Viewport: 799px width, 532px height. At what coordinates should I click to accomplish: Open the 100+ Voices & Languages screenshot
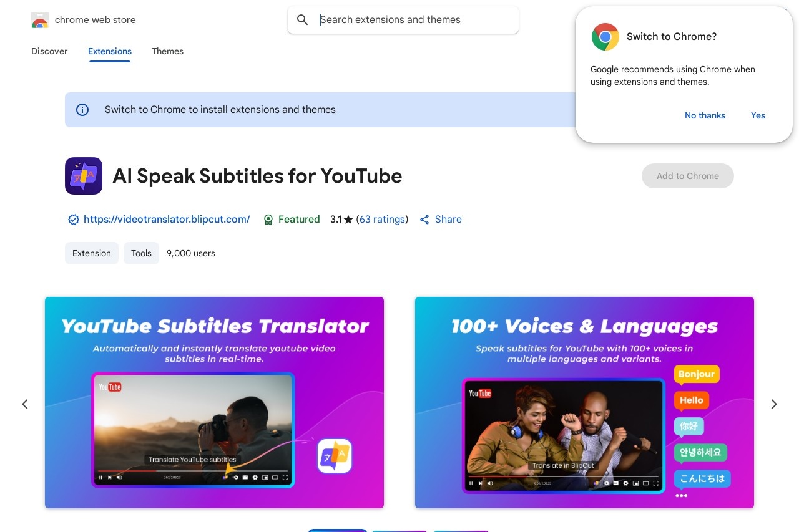584,402
